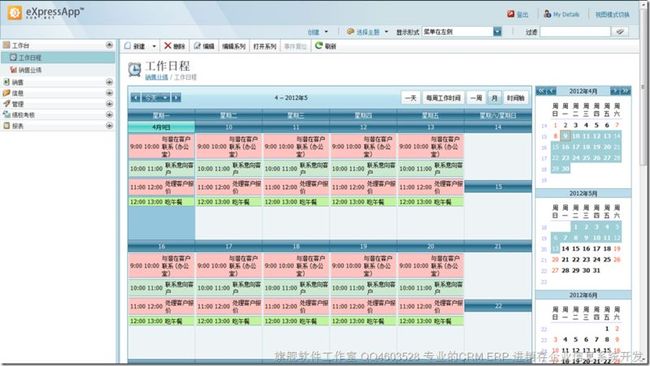Select date 9 in the 2012年4月 mini calendar
The width and height of the screenshot is (650, 366).
[565, 136]
